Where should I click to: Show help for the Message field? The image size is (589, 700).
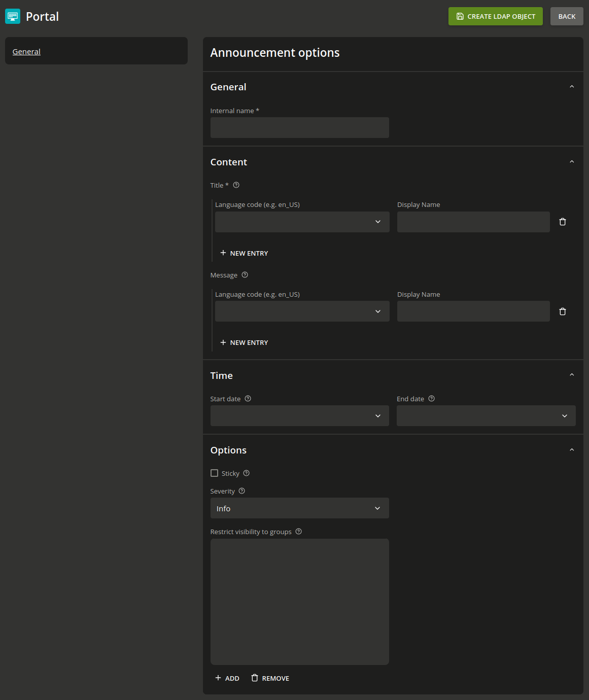245,275
